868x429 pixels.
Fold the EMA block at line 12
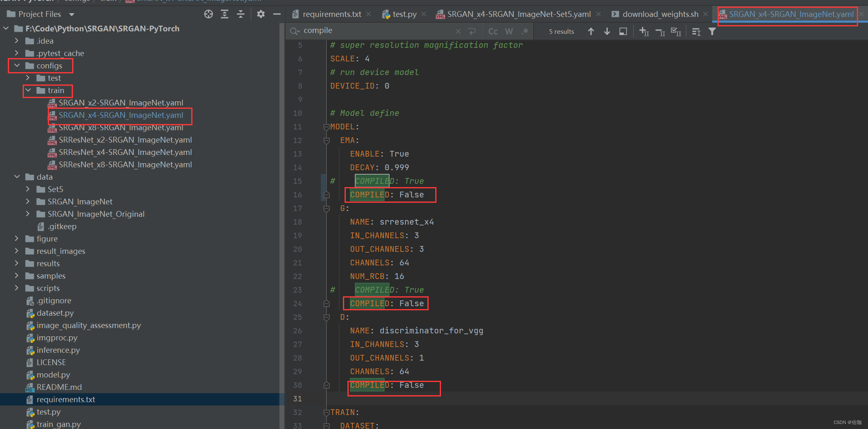[x=326, y=141]
